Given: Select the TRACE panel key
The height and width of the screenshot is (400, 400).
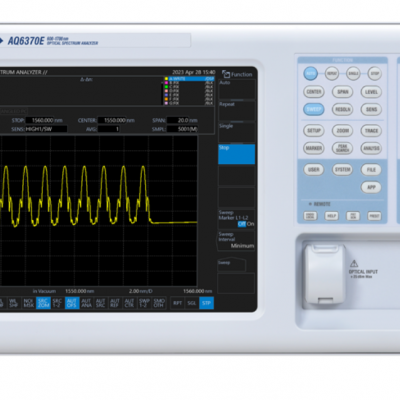Looking at the screenshot, I should click(371, 131).
